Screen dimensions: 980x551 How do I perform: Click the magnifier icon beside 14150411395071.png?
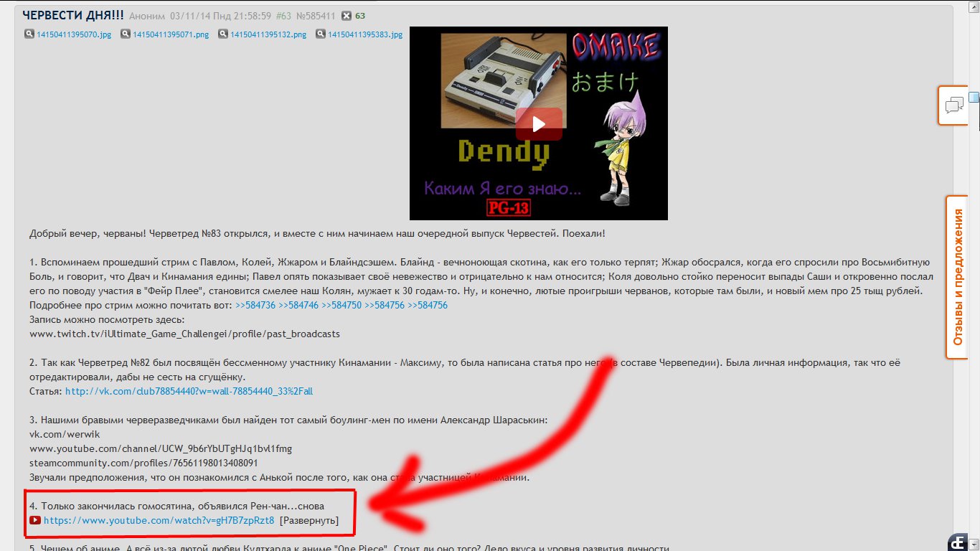tap(126, 34)
